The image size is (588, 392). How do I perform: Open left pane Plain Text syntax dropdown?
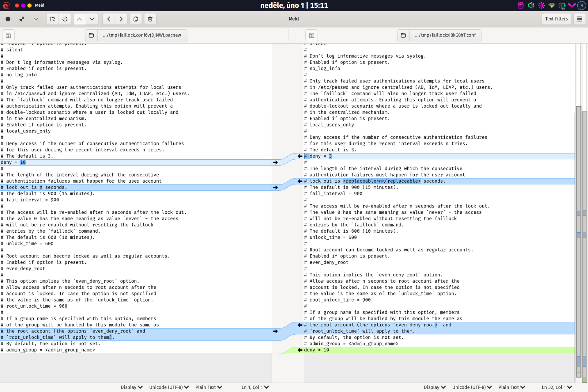209,387
